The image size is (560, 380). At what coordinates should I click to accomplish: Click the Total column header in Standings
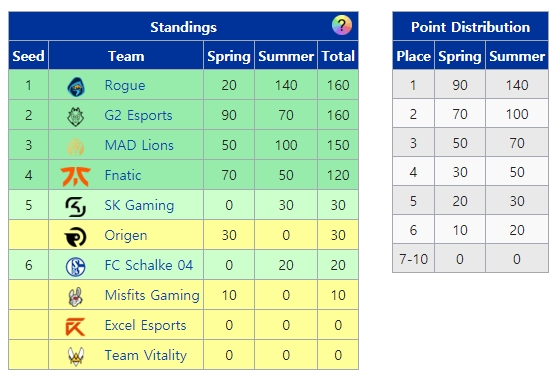click(x=338, y=56)
